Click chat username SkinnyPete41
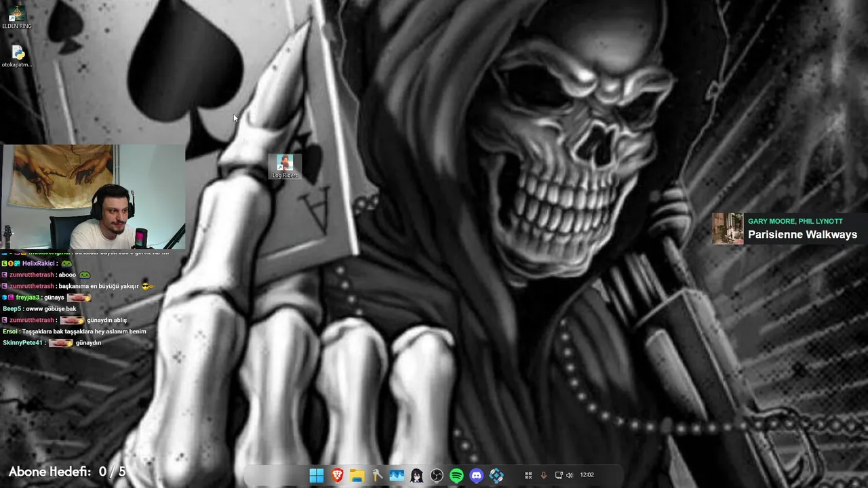The image size is (868, 488). click(22, 343)
